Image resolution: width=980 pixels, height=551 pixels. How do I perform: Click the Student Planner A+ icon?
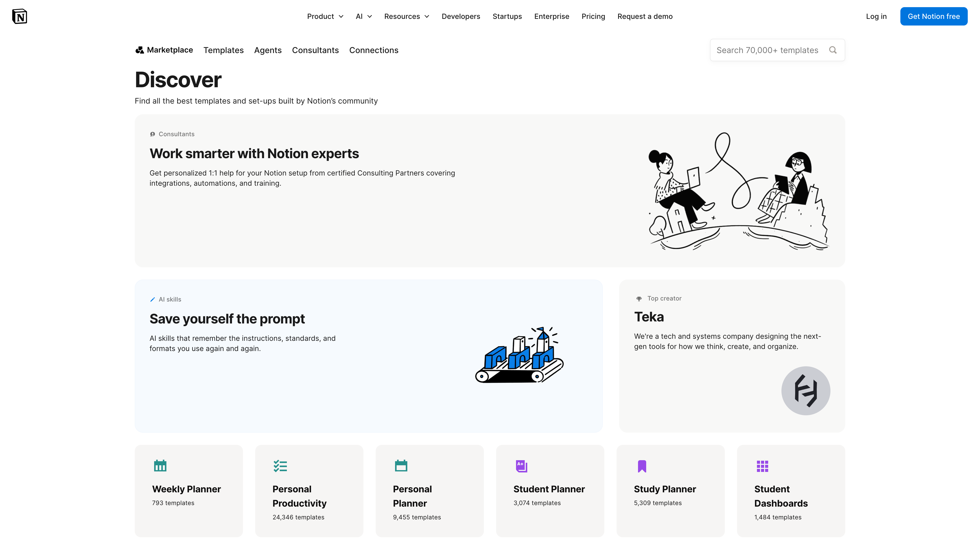click(x=522, y=466)
